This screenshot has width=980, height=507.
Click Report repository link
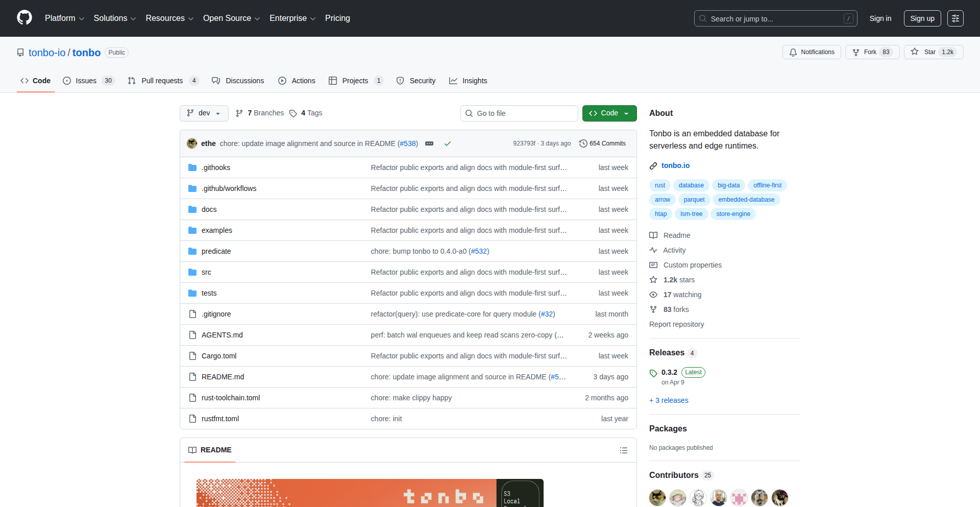click(676, 324)
